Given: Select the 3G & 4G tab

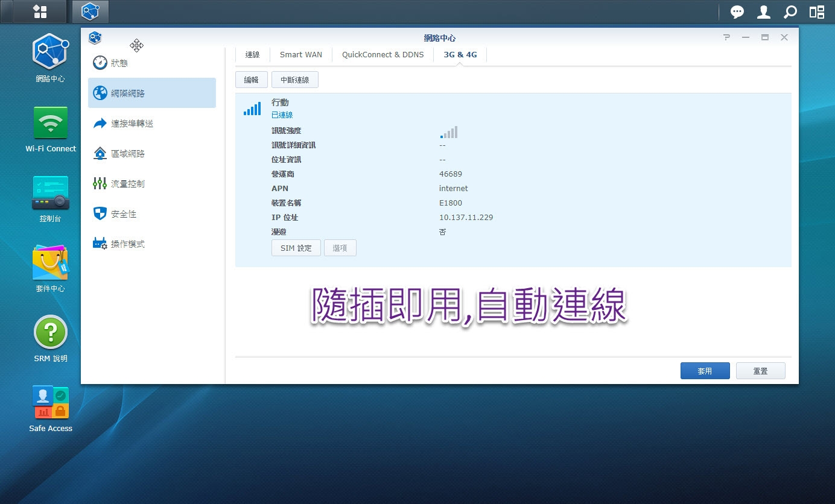Looking at the screenshot, I should point(460,55).
